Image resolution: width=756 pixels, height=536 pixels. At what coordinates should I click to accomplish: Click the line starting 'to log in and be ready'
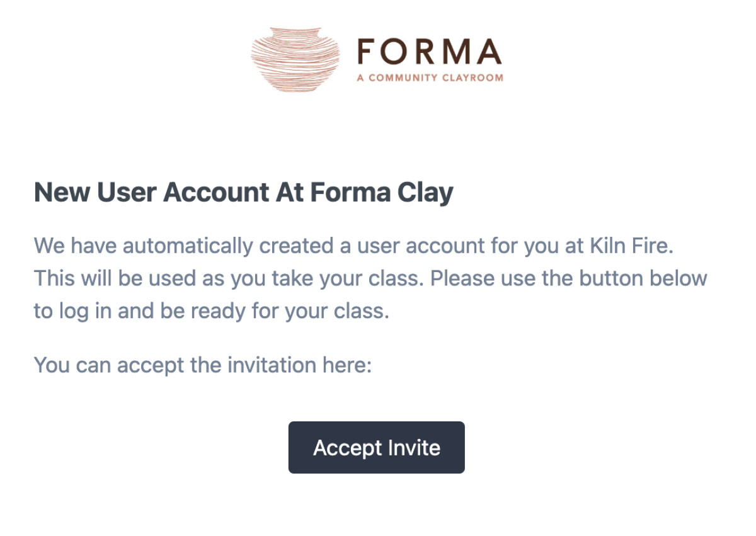coord(211,311)
